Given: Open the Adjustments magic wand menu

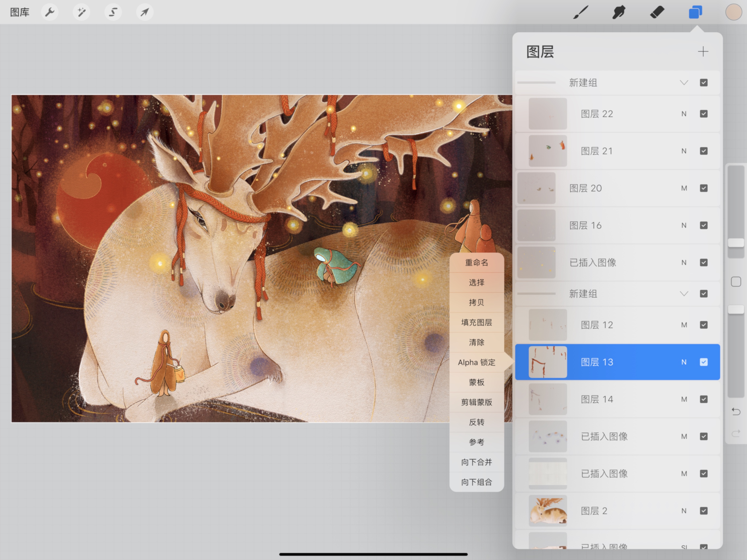Looking at the screenshot, I should pyautogui.click(x=81, y=13).
